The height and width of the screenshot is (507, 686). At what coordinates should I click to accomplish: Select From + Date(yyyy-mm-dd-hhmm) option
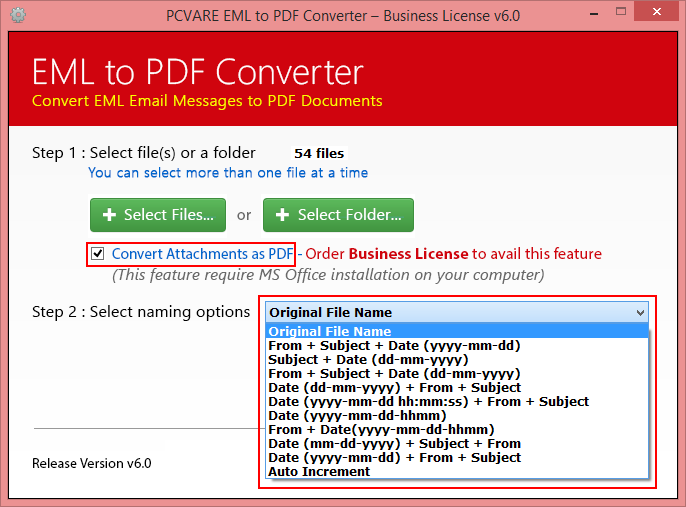pos(457,430)
